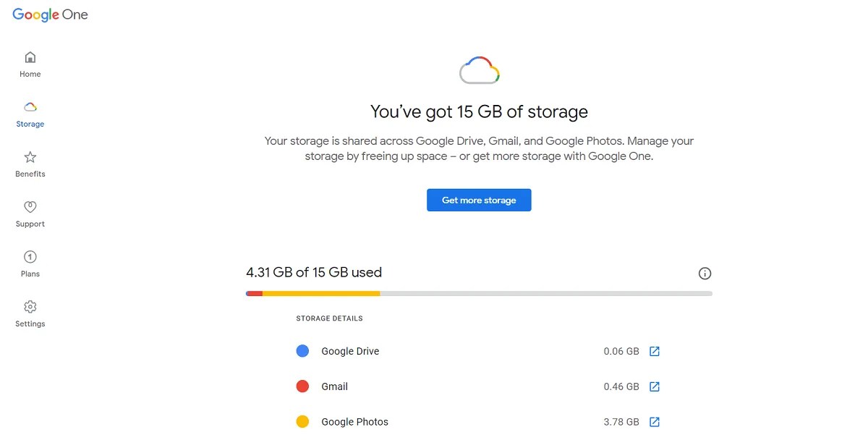Click the Google Drive label text
The width and height of the screenshot is (868, 448).
click(x=350, y=351)
